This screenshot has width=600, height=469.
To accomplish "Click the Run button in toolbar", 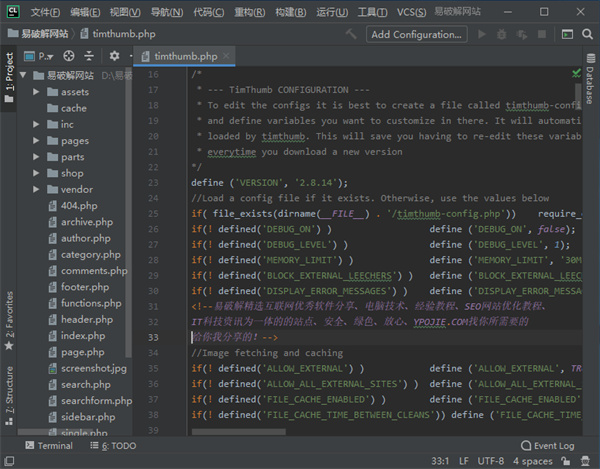I will 483,34.
